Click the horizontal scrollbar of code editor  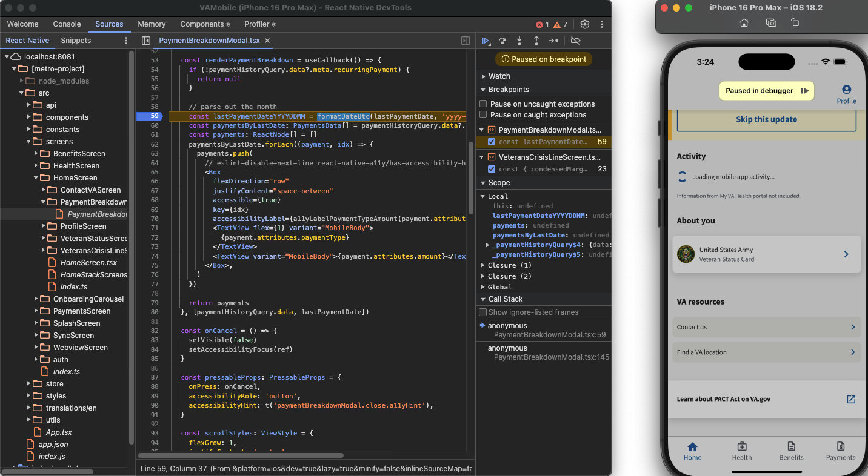pos(241,455)
